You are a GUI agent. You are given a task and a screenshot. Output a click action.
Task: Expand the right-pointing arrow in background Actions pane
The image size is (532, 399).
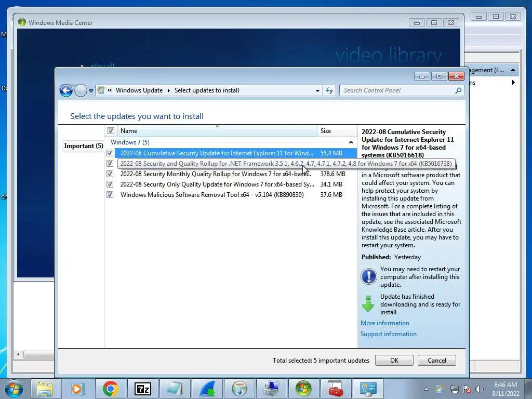pyautogui.click(x=513, y=83)
